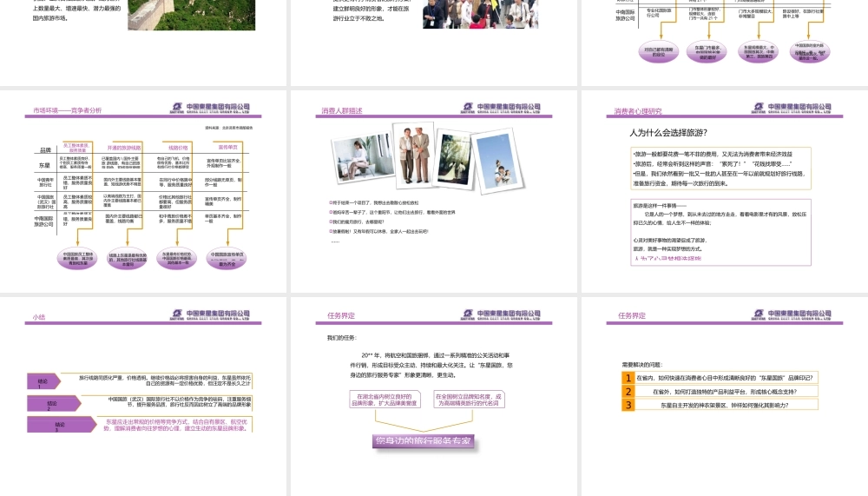Click the 人为什么会选择旅游? heading

(668, 132)
